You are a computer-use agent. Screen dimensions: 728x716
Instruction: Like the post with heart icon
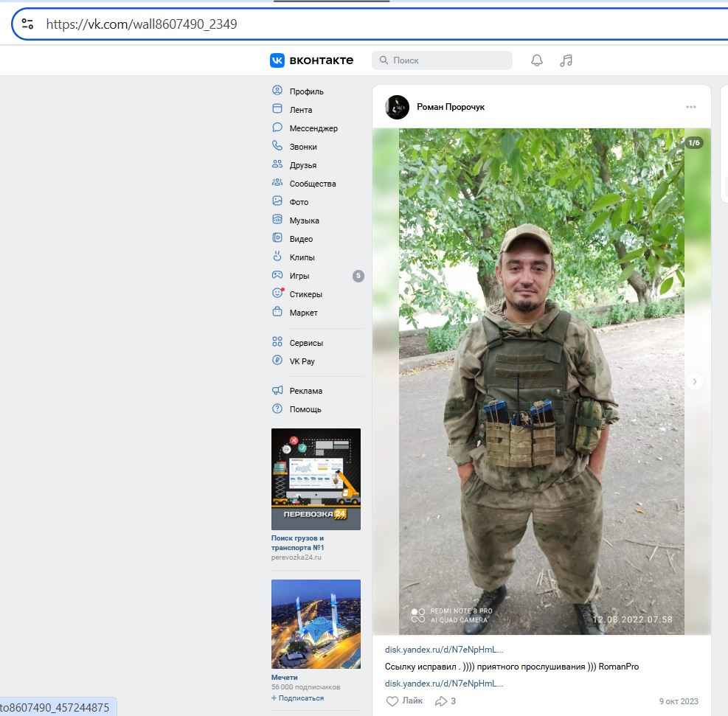(392, 701)
